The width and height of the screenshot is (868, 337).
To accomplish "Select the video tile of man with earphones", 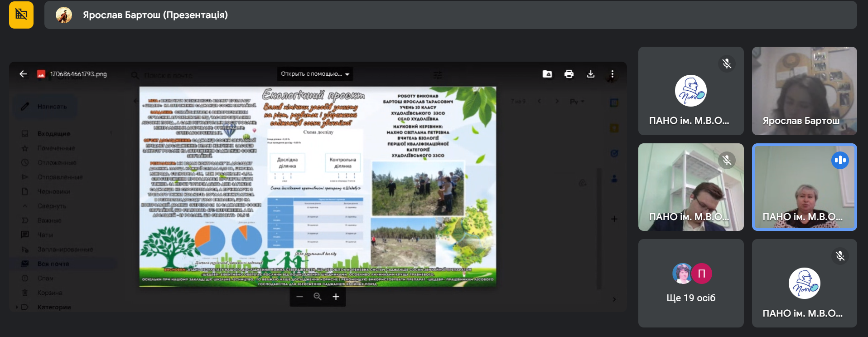I will click(x=691, y=187).
